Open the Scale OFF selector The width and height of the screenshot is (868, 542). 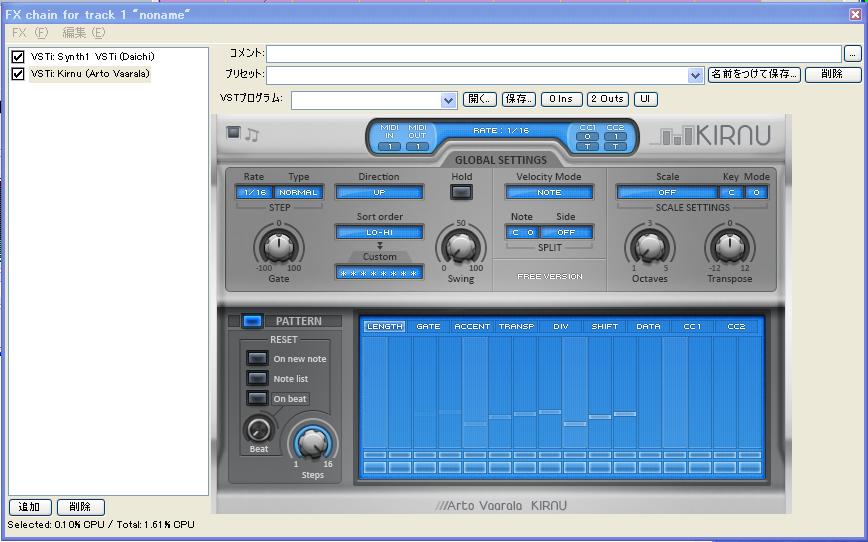tap(667, 192)
